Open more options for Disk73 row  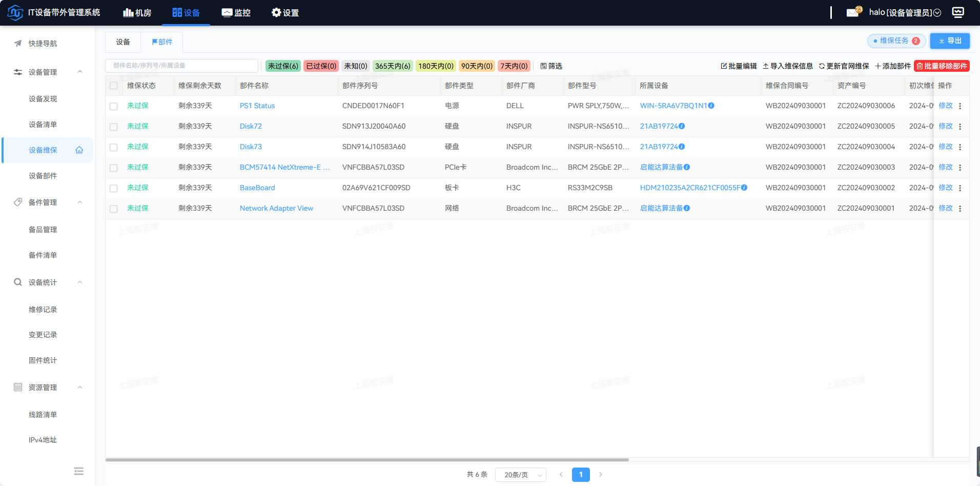[x=960, y=147]
